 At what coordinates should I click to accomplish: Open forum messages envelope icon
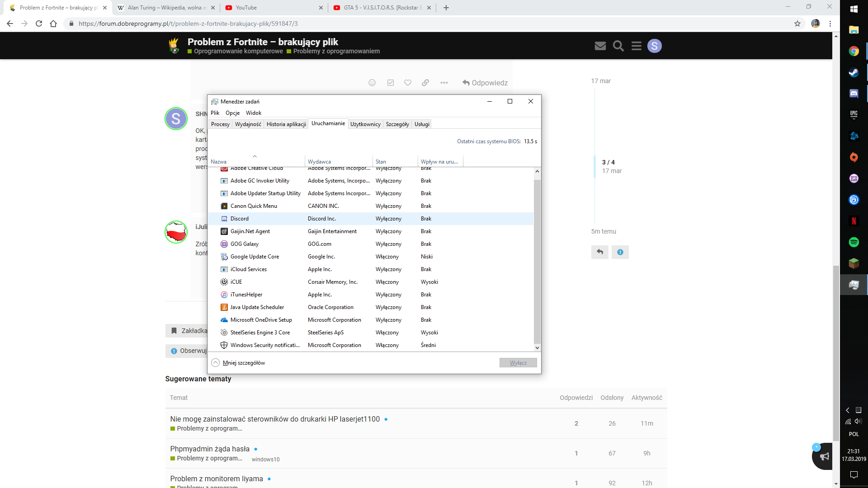pos(600,46)
